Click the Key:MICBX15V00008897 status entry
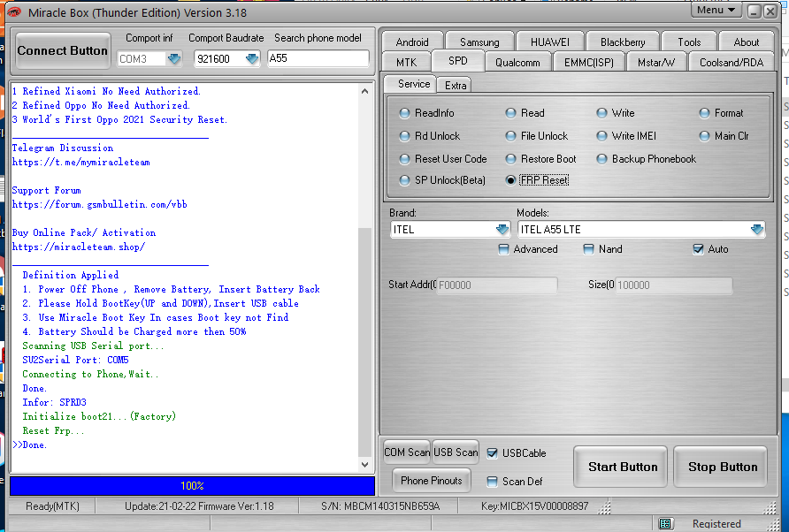Viewport: 789px width, 532px height. (534, 506)
